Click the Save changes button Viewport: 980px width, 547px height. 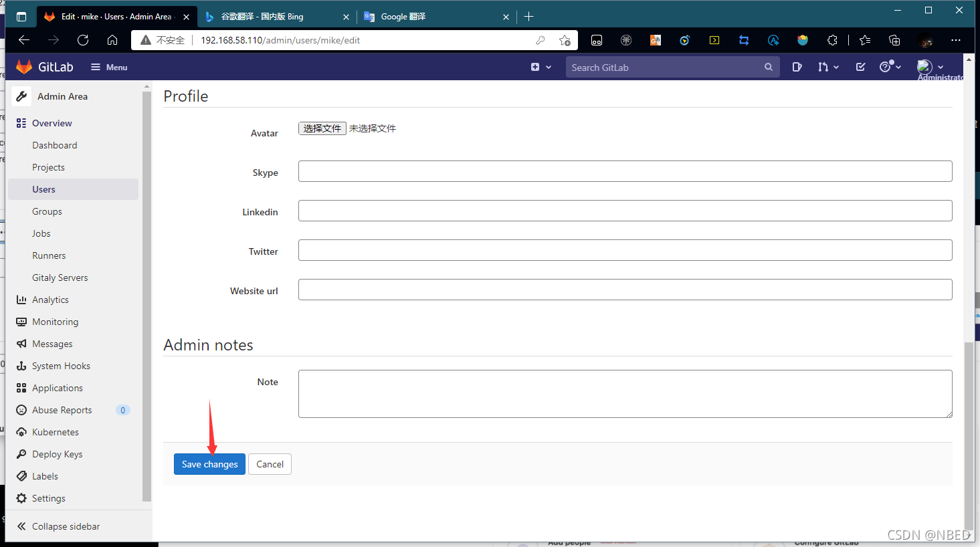(209, 464)
